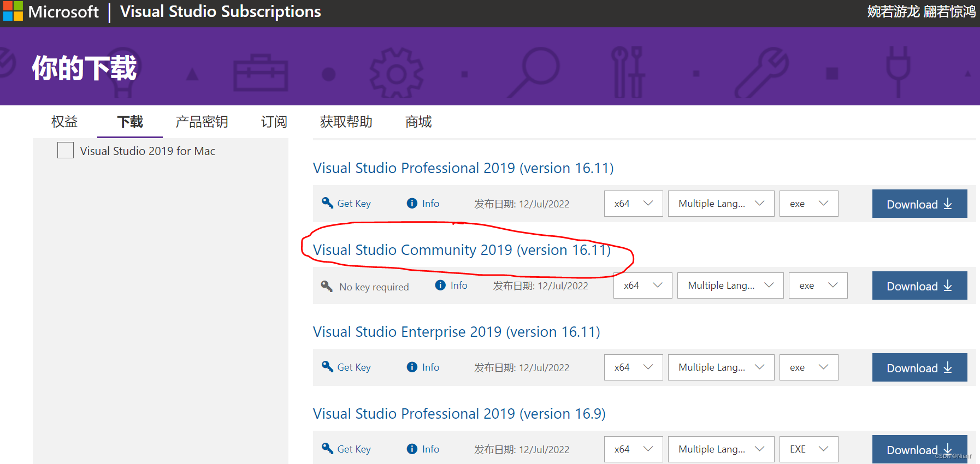Open Visual Studio Professional 2019 (version 16.11) title link

pos(463,168)
